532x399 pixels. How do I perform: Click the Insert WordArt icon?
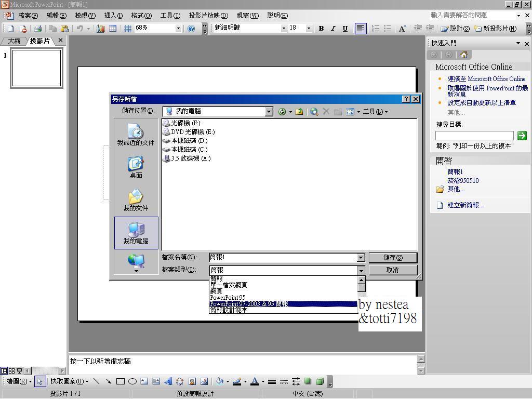click(168, 381)
